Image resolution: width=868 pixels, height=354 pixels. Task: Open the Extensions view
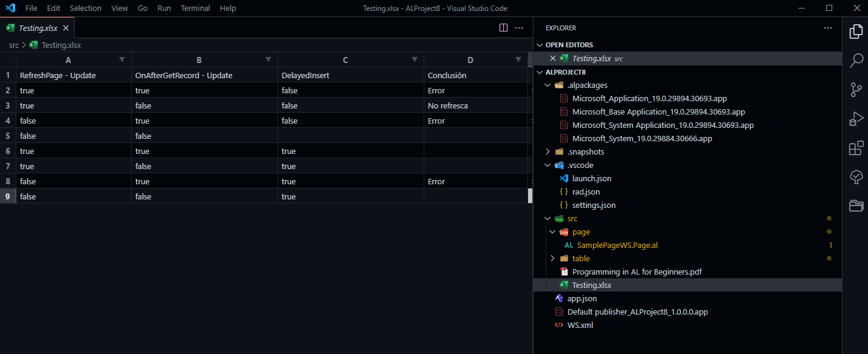click(x=856, y=147)
